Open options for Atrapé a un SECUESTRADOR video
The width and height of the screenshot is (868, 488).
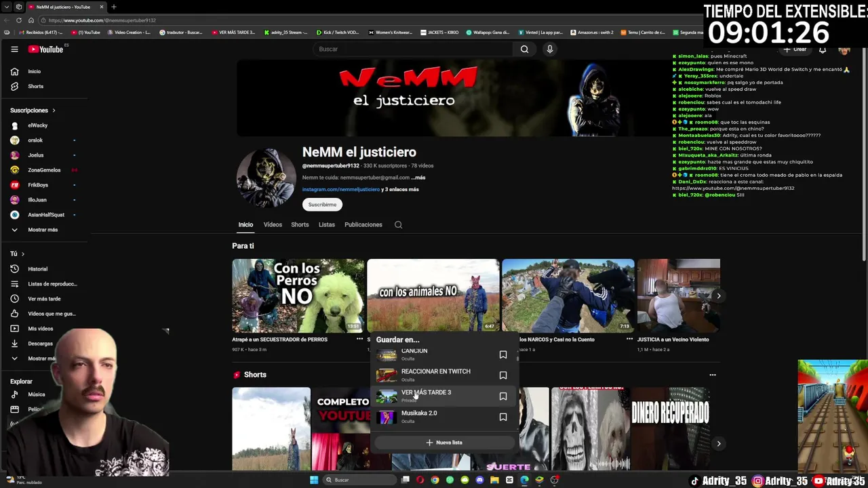tap(359, 339)
